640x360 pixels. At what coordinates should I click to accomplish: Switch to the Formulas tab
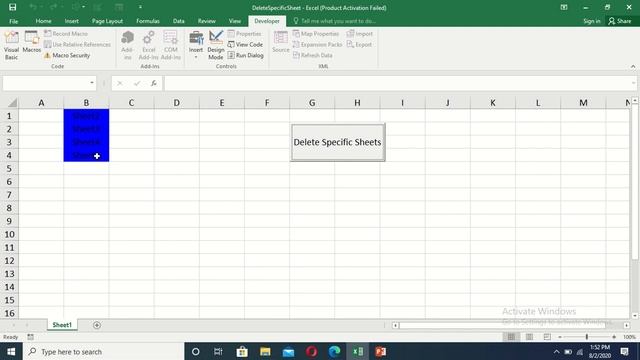click(148, 21)
